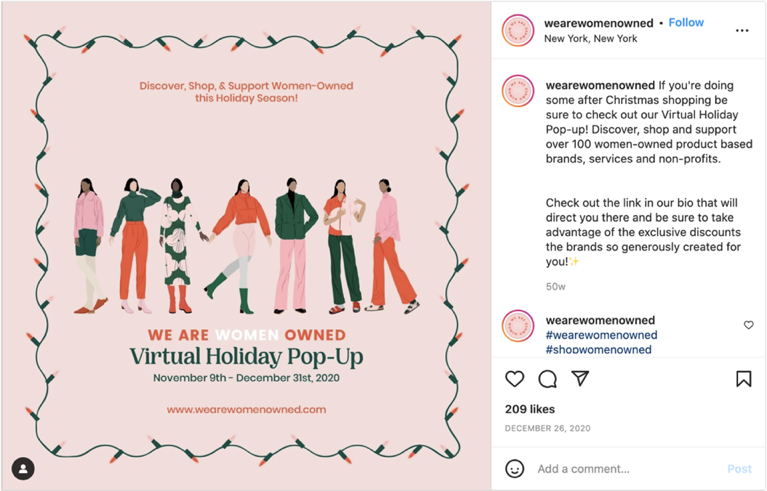Open the #shopwomenowned hashtag
The image size is (767, 491).
point(598,349)
